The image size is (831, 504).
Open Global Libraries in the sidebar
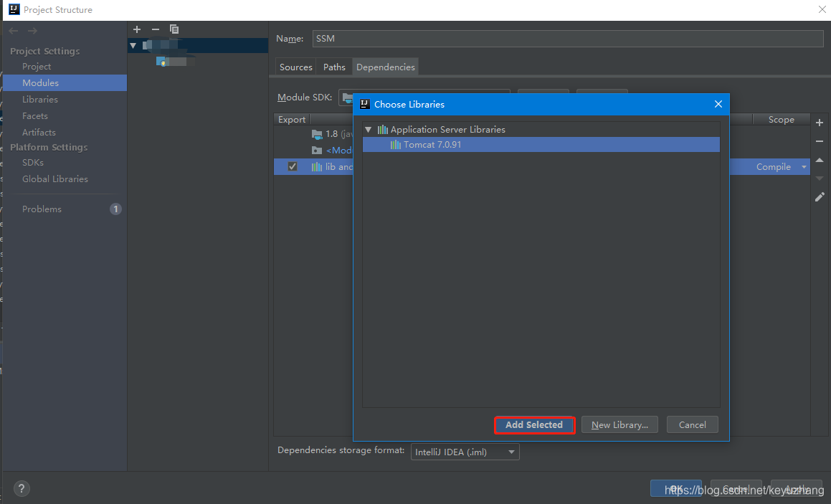(55, 179)
